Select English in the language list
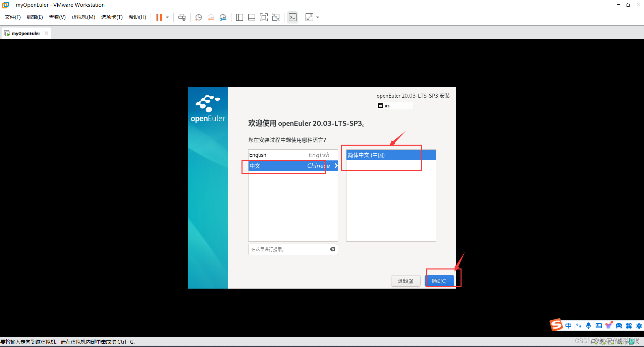 [293, 155]
